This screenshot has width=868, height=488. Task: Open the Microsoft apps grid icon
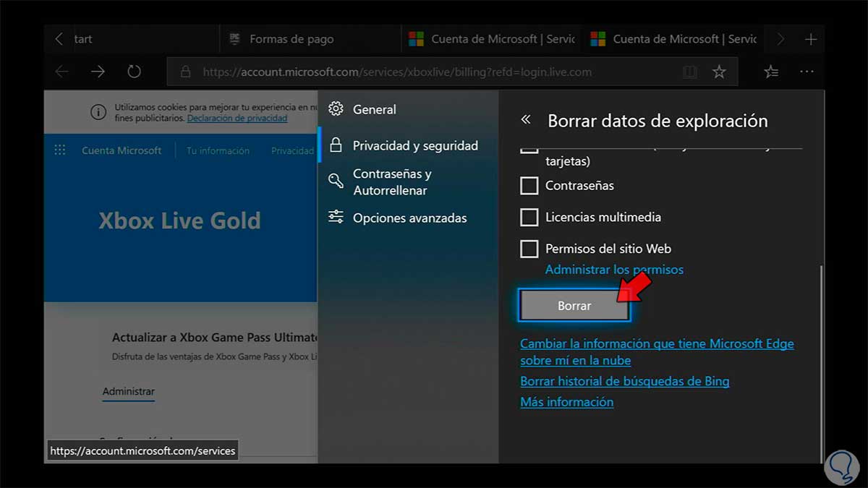(x=60, y=150)
